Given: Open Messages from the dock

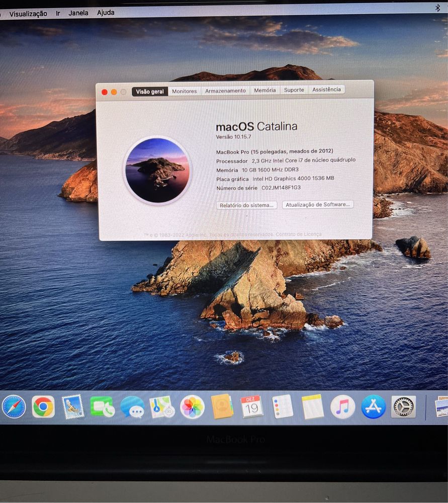Looking at the screenshot, I should 132,407.
